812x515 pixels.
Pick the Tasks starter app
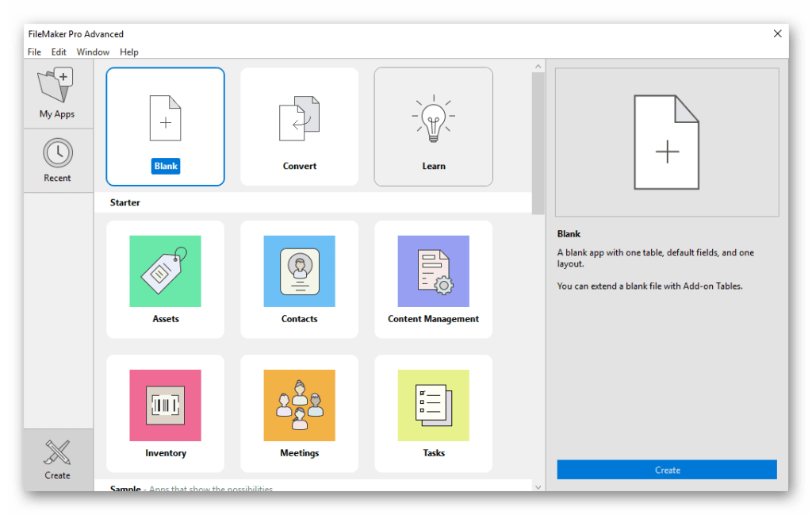[x=434, y=413]
